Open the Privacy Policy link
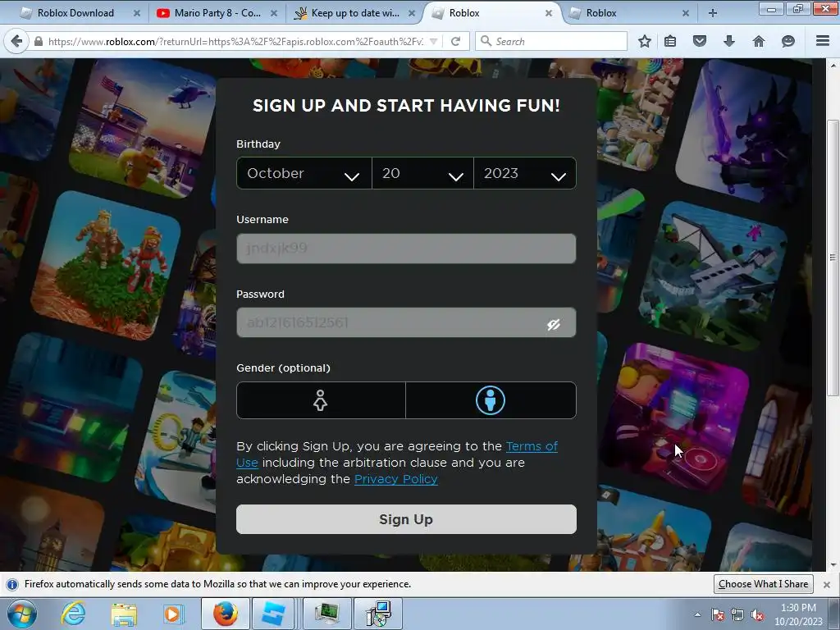 (396, 479)
